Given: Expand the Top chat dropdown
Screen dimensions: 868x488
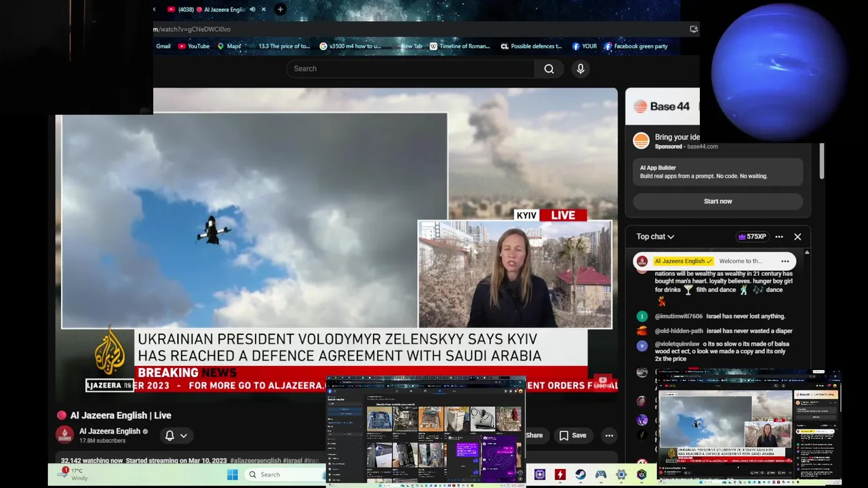Looking at the screenshot, I should [x=655, y=237].
